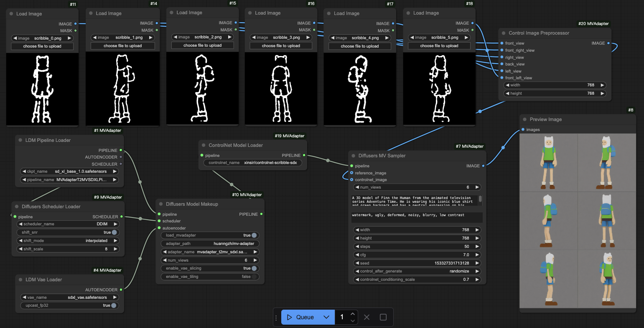The image size is (644, 328).
Task: Adjust controlnet_conditioning_scale 0.7 field
Action: click(x=417, y=280)
